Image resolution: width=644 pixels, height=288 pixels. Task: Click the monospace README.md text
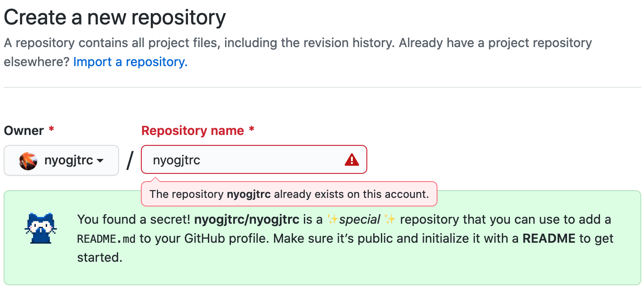106,239
